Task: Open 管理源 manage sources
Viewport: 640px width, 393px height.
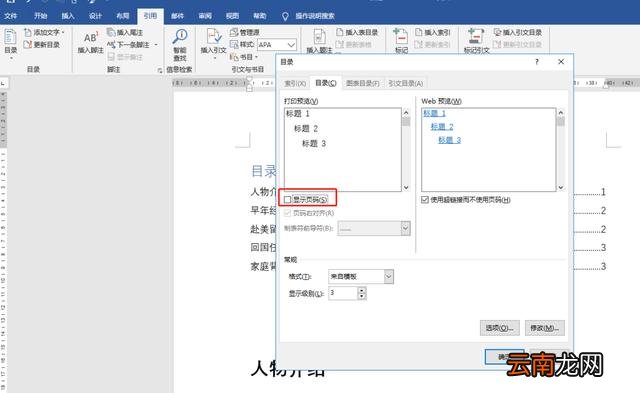Action: pos(244,32)
